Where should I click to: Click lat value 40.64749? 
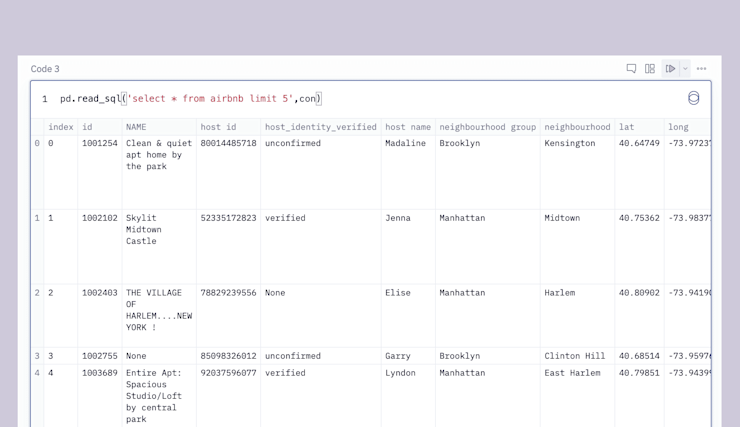(x=639, y=143)
